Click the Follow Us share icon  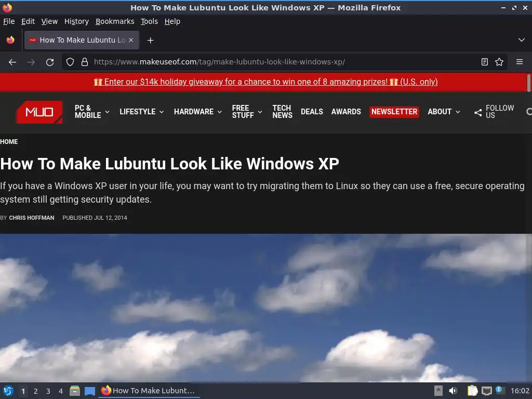click(478, 113)
